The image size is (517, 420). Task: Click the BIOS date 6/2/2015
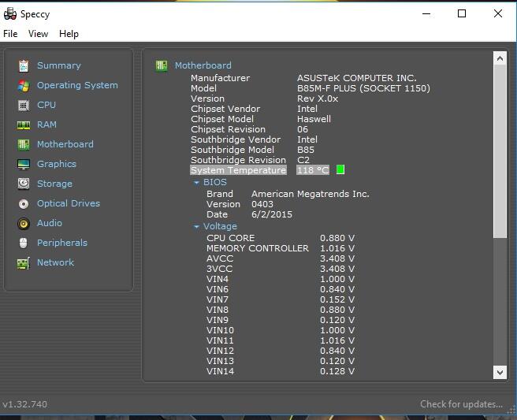click(x=272, y=214)
